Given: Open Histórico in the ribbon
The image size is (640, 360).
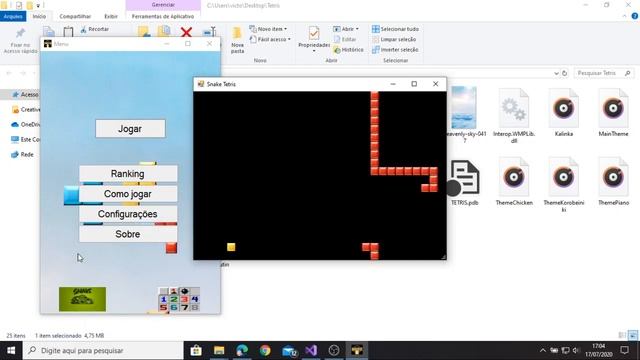Looking at the screenshot, I should pos(348,50).
